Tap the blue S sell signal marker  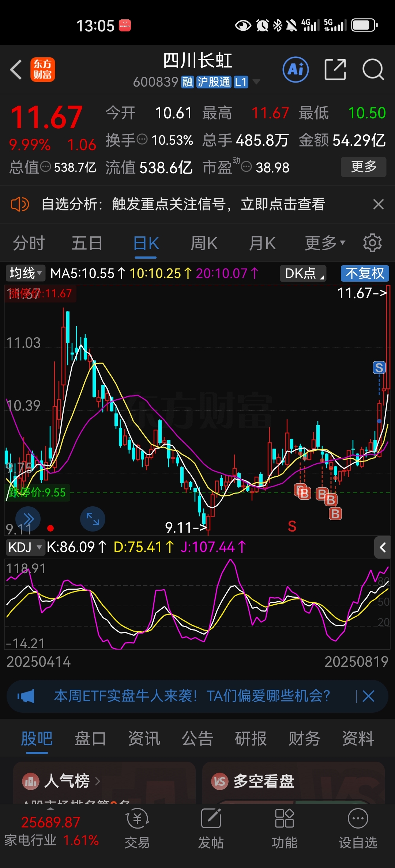[x=379, y=368]
